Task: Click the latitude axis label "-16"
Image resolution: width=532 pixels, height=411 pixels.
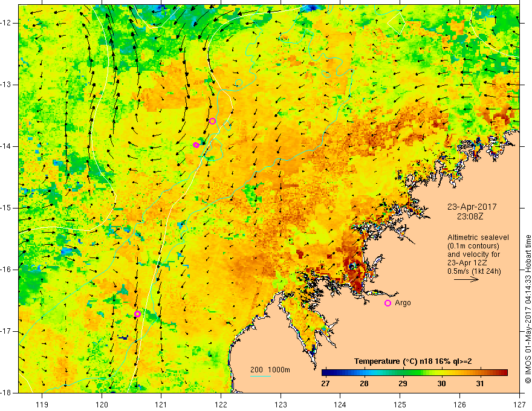Action: (x=7, y=270)
